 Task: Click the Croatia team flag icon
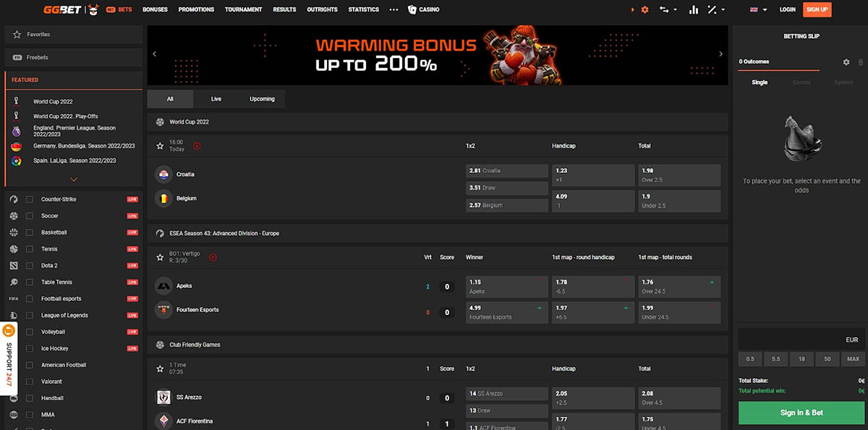pyautogui.click(x=163, y=174)
